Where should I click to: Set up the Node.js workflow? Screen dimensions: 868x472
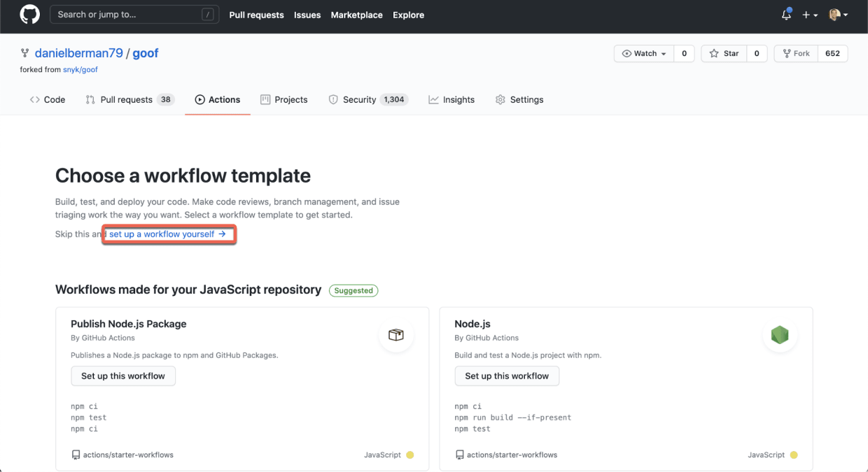(507, 376)
